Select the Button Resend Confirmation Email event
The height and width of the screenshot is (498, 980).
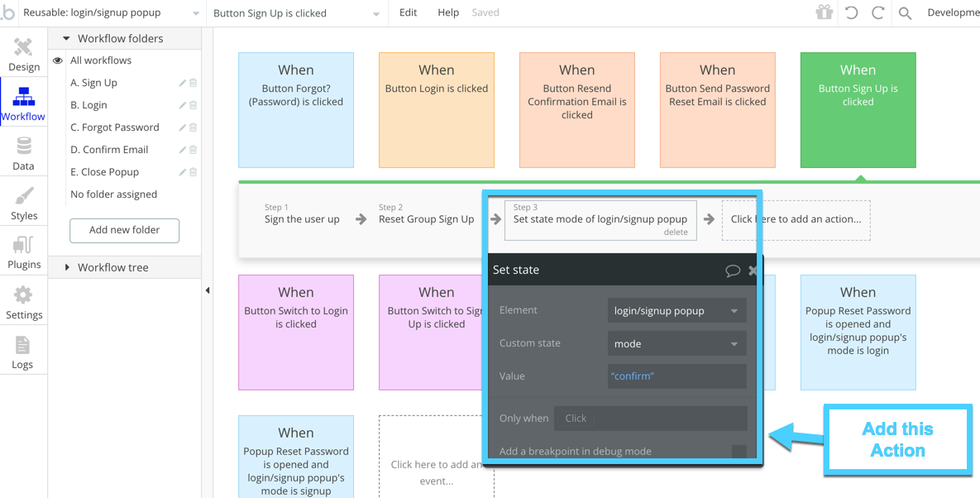point(577,110)
